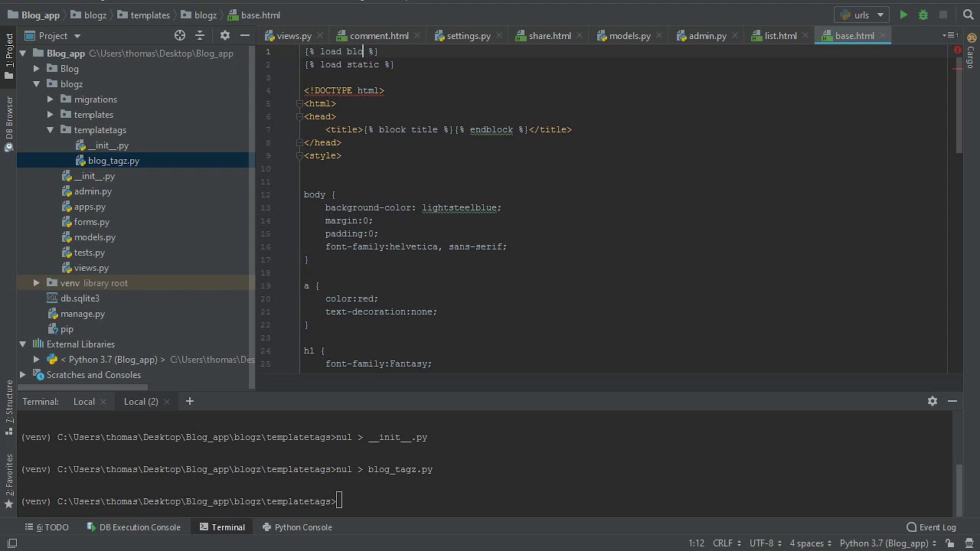Screen dimensions: 980x551
Task: Switch to the share.html editor tab
Action: pos(550,36)
